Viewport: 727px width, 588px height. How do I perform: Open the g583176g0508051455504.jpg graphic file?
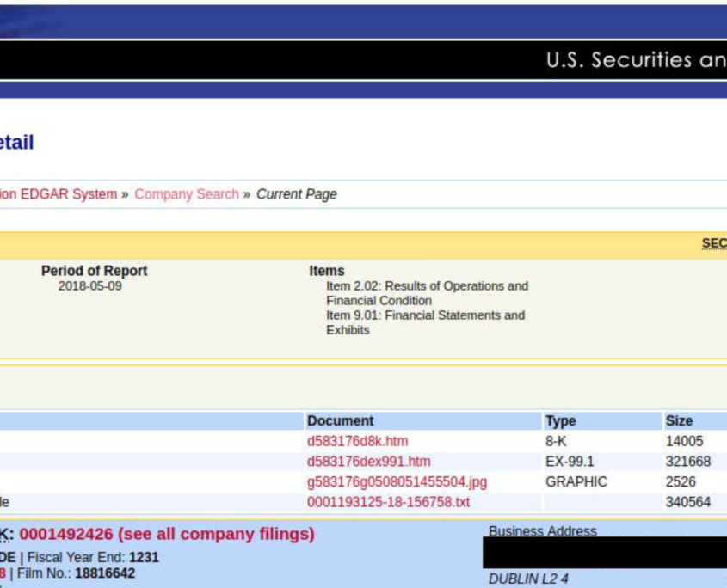pyautogui.click(x=397, y=482)
